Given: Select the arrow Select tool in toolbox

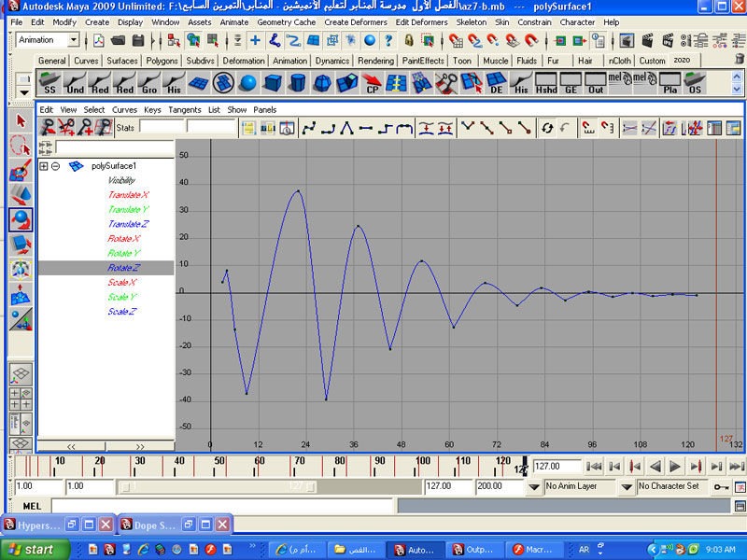Looking at the screenshot, I should click(21, 121).
